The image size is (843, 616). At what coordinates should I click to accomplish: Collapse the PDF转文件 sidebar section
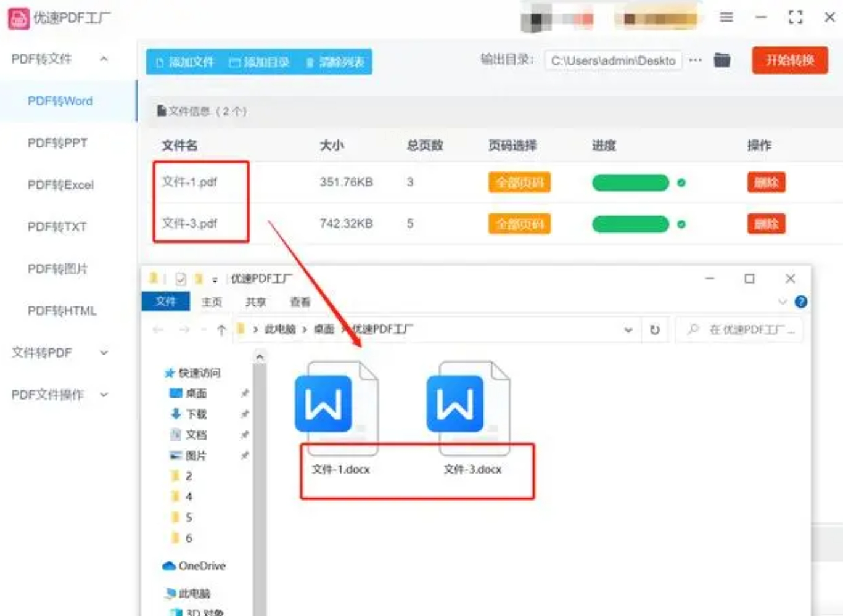coord(104,59)
